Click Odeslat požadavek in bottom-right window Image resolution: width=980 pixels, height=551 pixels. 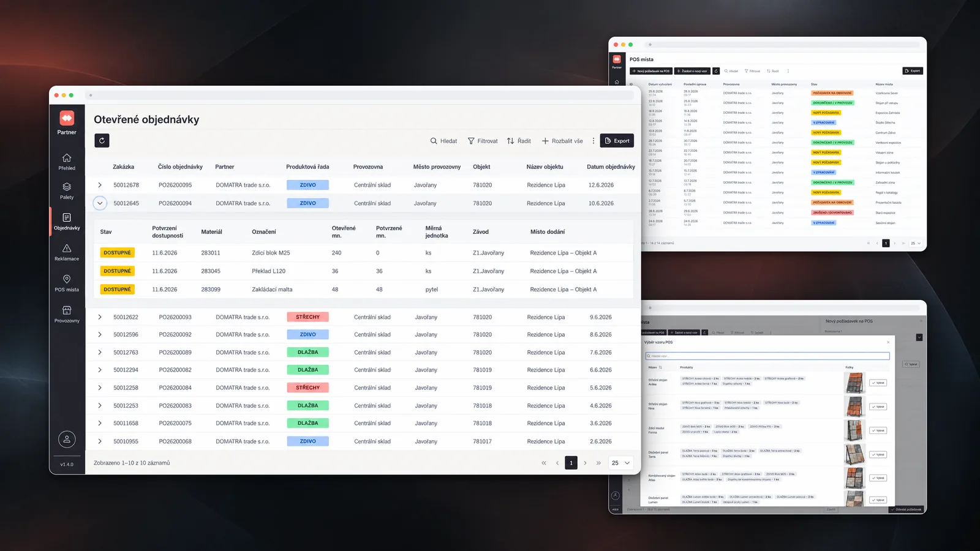pyautogui.click(x=907, y=509)
